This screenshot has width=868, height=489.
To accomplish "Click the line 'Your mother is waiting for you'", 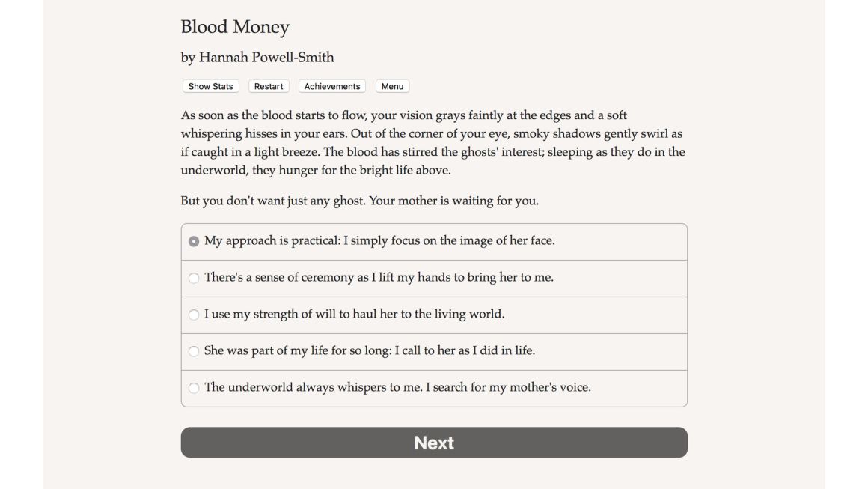I will [454, 201].
